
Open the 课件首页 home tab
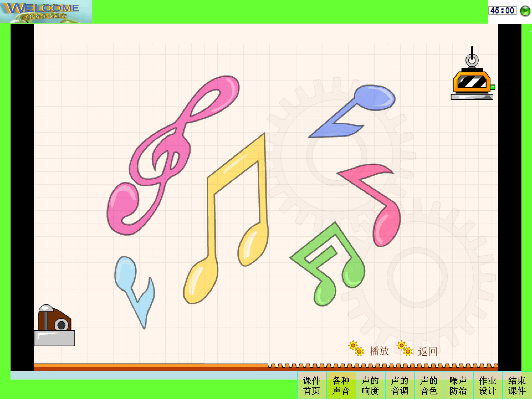coord(312,386)
